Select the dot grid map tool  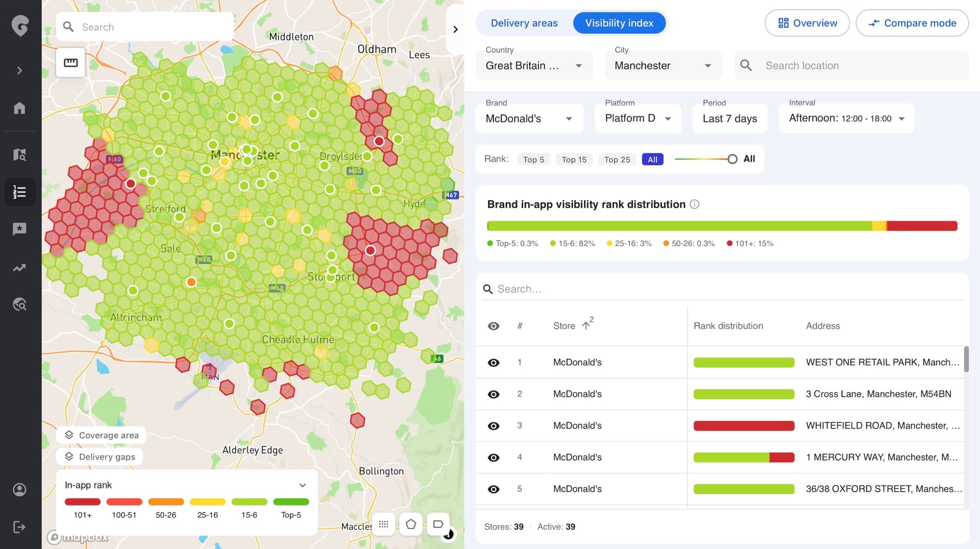(384, 524)
